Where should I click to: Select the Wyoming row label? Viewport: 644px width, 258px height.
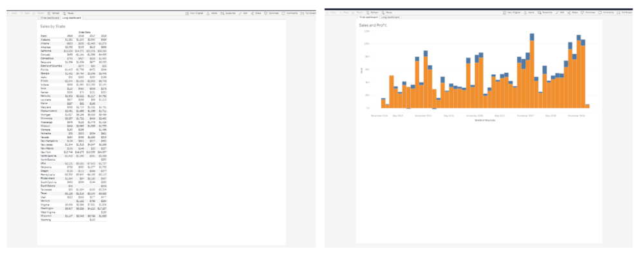point(45,220)
